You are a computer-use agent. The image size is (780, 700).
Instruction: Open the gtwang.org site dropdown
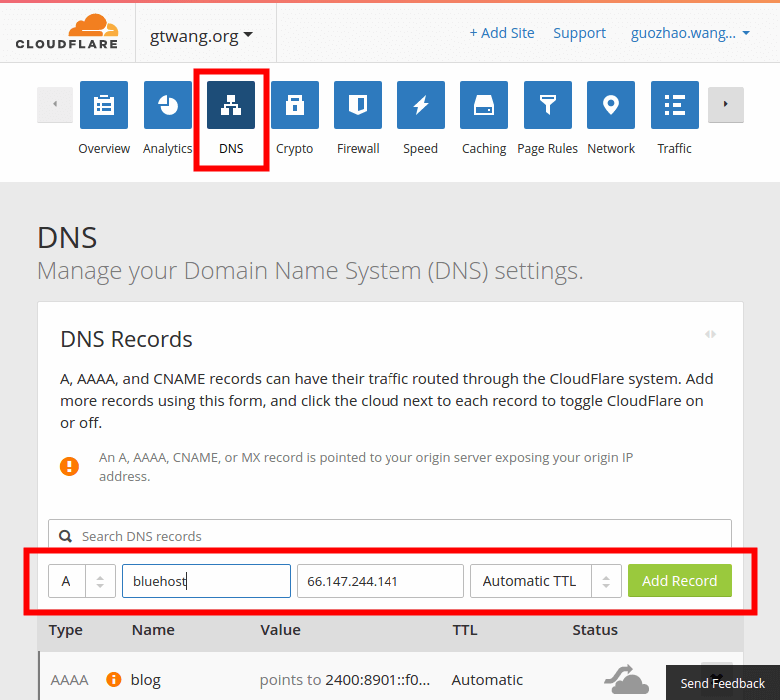pos(201,36)
